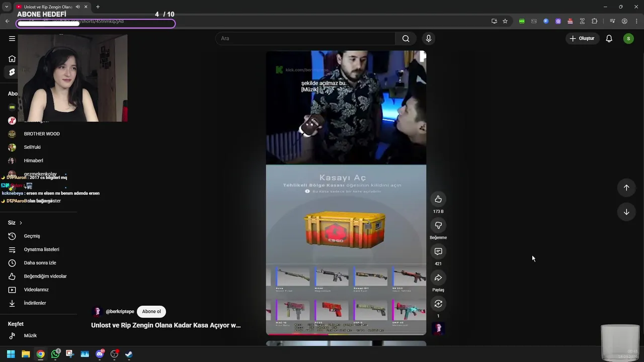Screen dimensions: 644x362
Task: Open Chrome media control icon
Action: [612, 21]
